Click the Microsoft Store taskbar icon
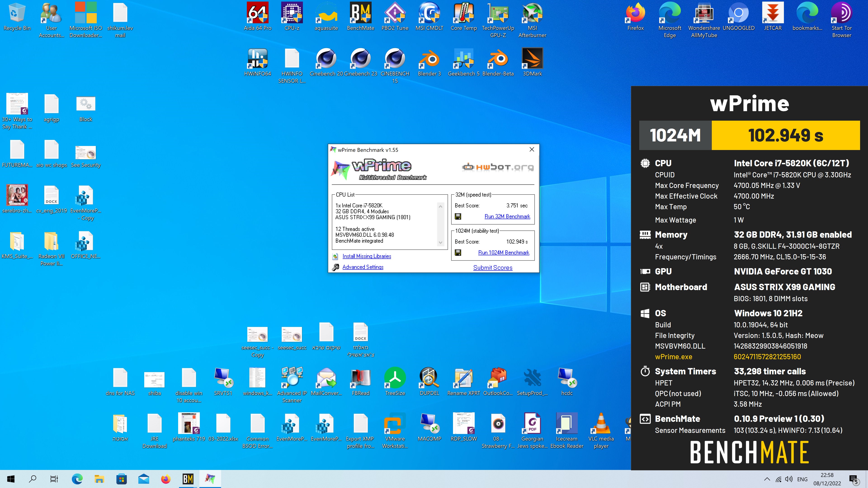868x488 pixels. pyautogui.click(x=121, y=479)
